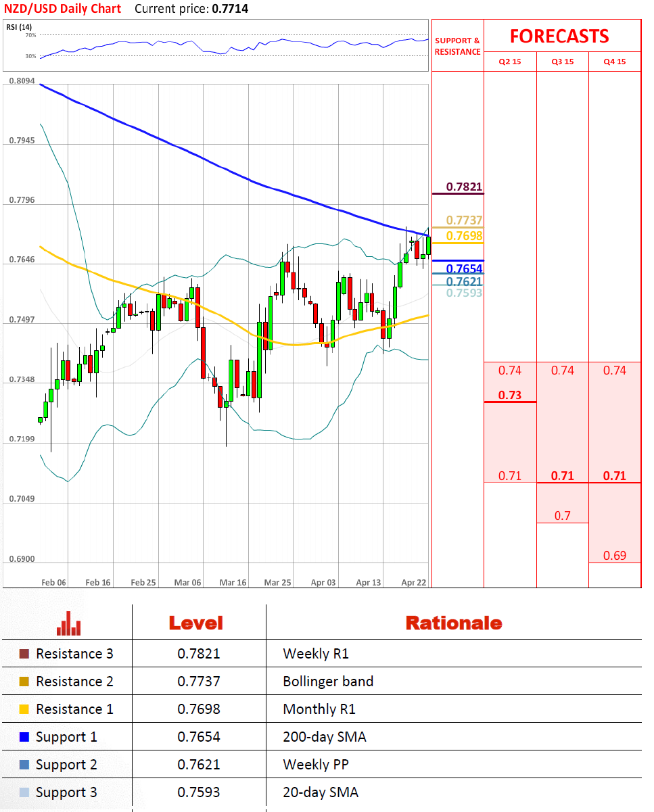
Task: Click the 0.7348 y-axis price label
Action: [22, 380]
